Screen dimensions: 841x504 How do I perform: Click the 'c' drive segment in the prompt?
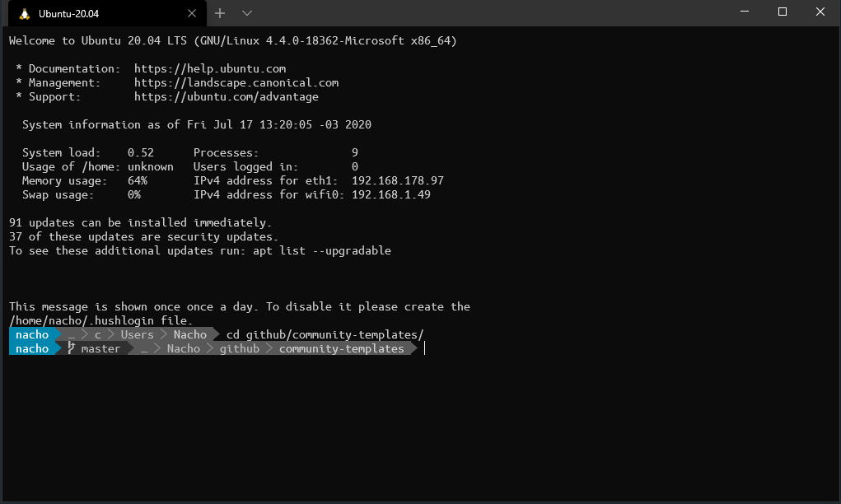tap(98, 334)
